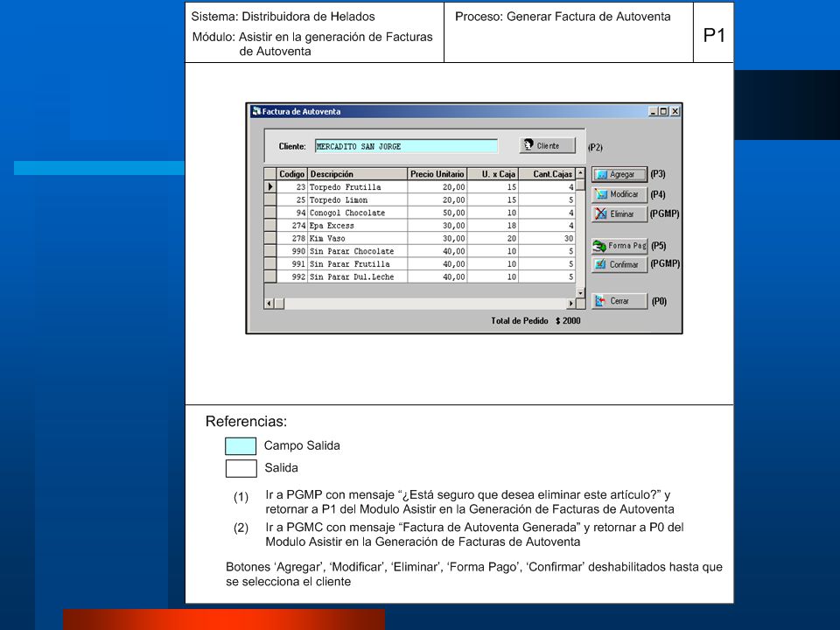Click the Cant.Cajas column header
This screenshot has width=840, height=630.
[547, 174]
